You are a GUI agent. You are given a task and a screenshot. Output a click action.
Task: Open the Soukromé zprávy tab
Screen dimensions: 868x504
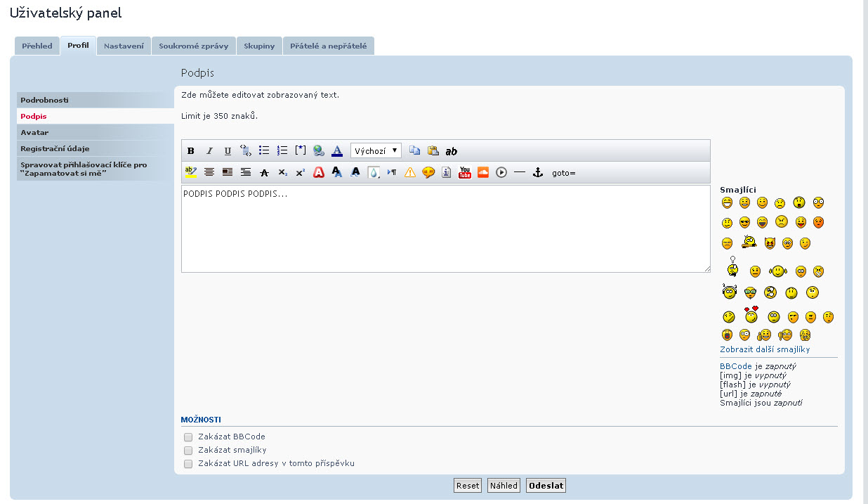point(193,46)
